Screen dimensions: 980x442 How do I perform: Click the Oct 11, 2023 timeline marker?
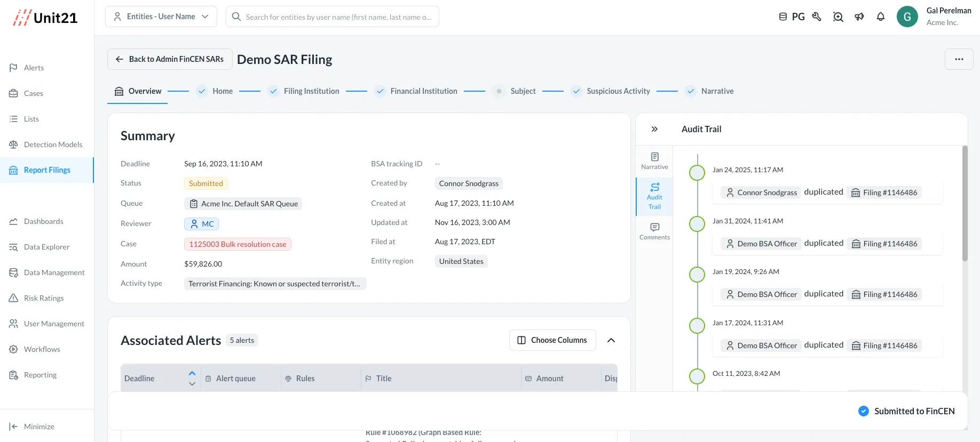697,376
